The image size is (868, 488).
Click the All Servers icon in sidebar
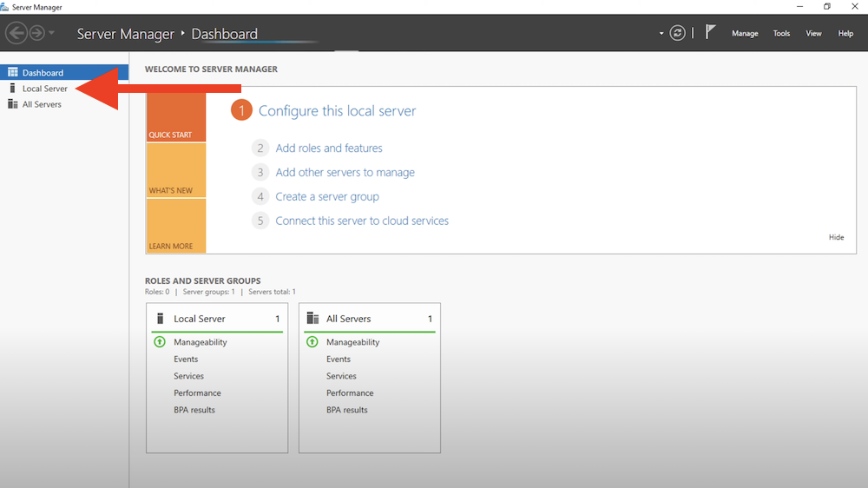pos(13,104)
